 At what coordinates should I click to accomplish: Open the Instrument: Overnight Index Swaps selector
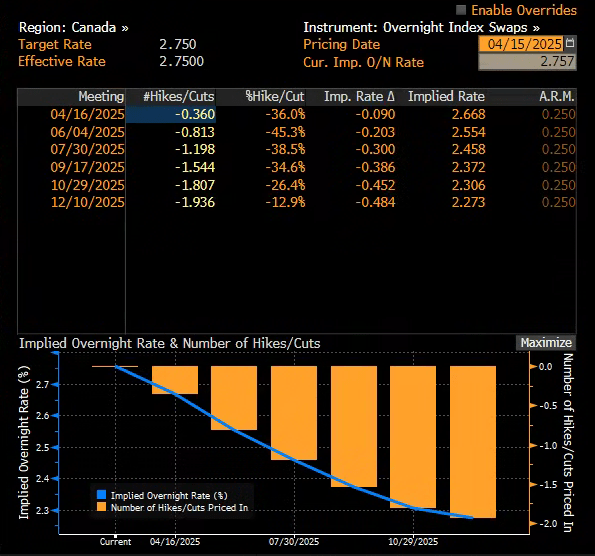point(421,28)
